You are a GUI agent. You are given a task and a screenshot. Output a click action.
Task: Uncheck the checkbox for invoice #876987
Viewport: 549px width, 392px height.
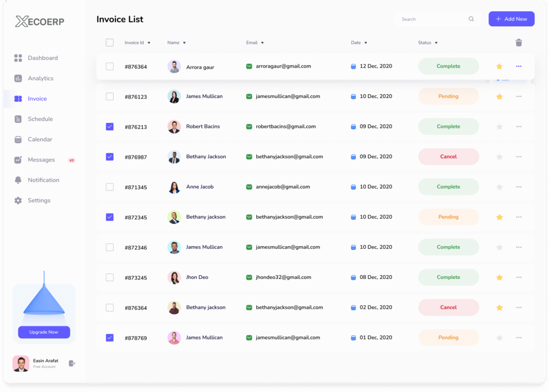tap(110, 157)
